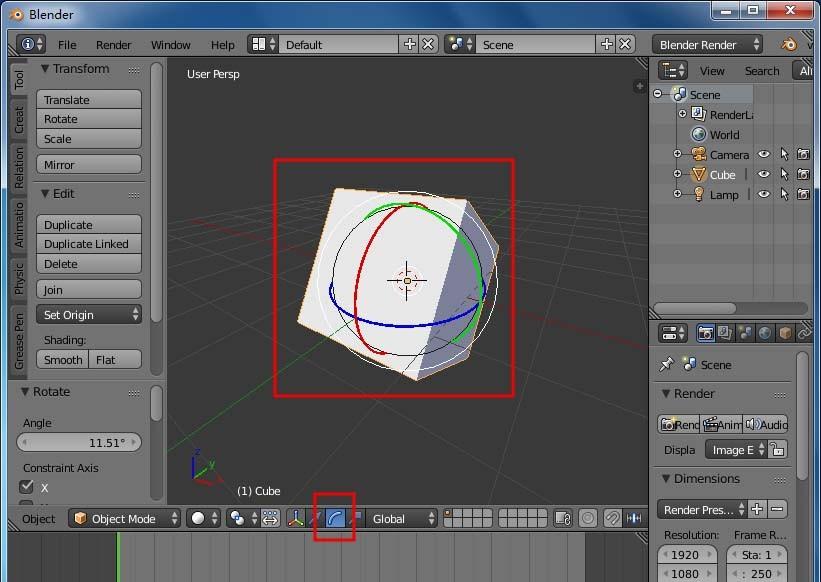The image size is (821, 582).
Task: Click the Render menu in the header
Action: [113, 44]
